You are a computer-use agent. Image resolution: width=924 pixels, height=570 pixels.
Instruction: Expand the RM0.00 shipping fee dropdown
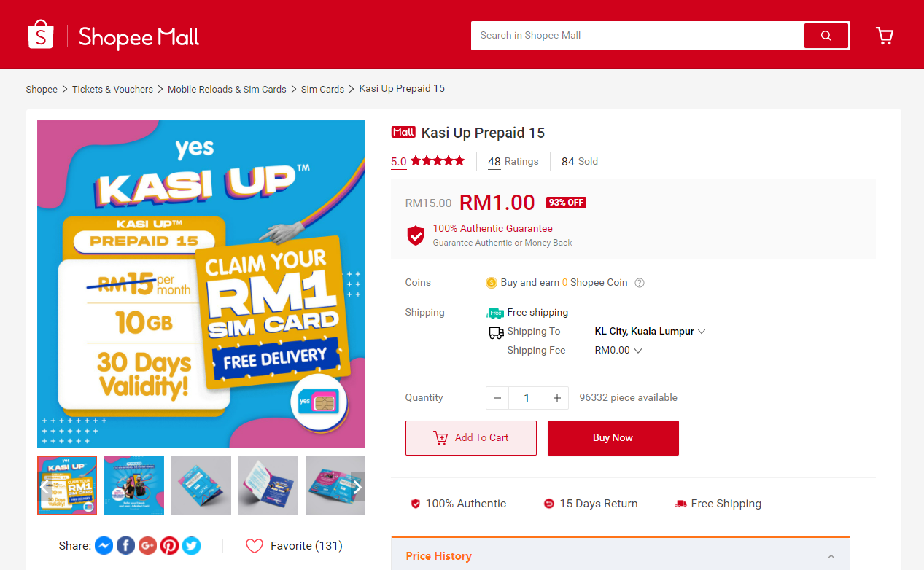point(618,350)
